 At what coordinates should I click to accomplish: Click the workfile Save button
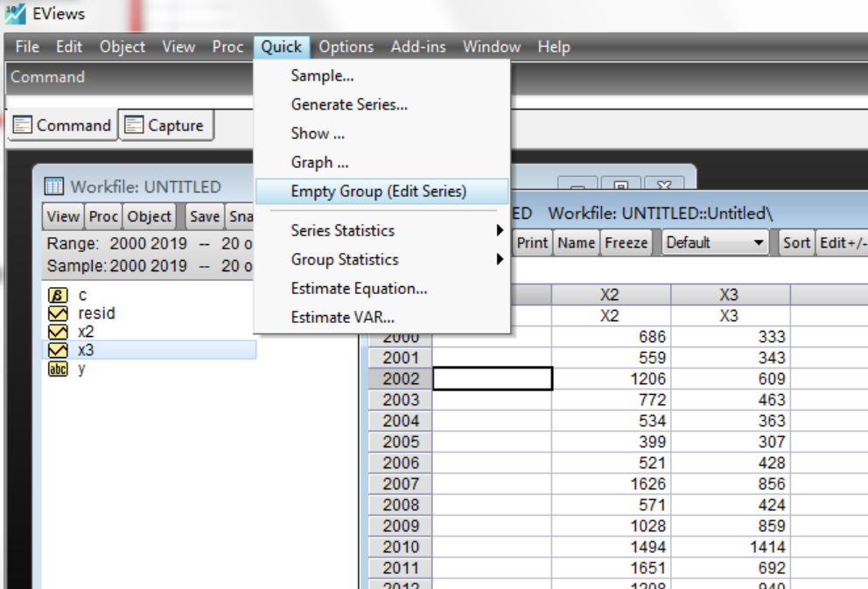[205, 216]
